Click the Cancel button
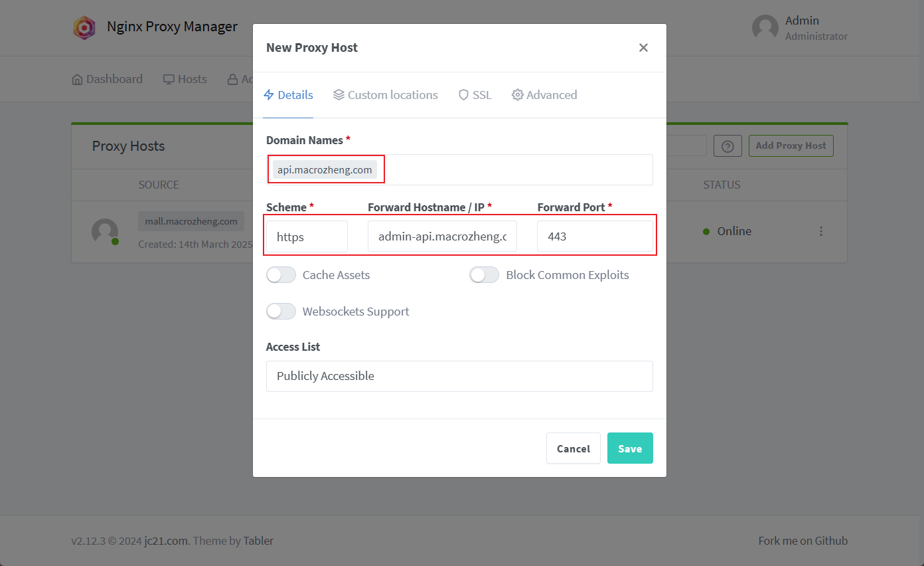Screen dimensions: 924x566 (x=574, y=448)
